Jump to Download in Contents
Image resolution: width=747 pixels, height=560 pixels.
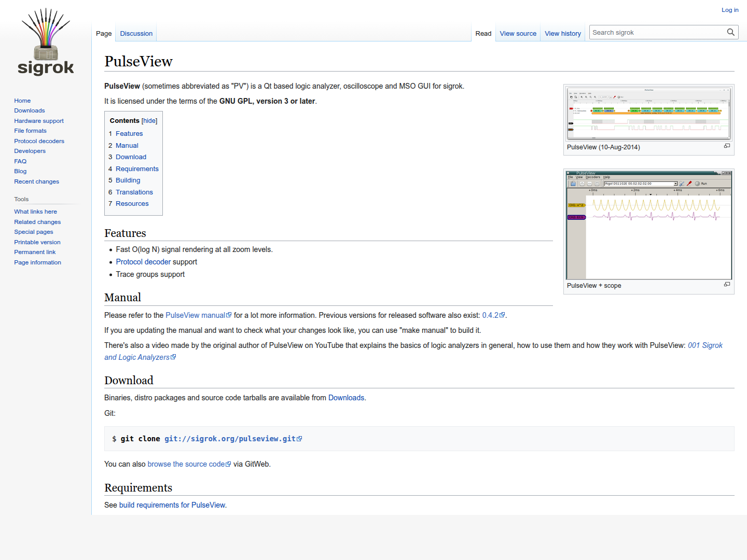point(131,157)
